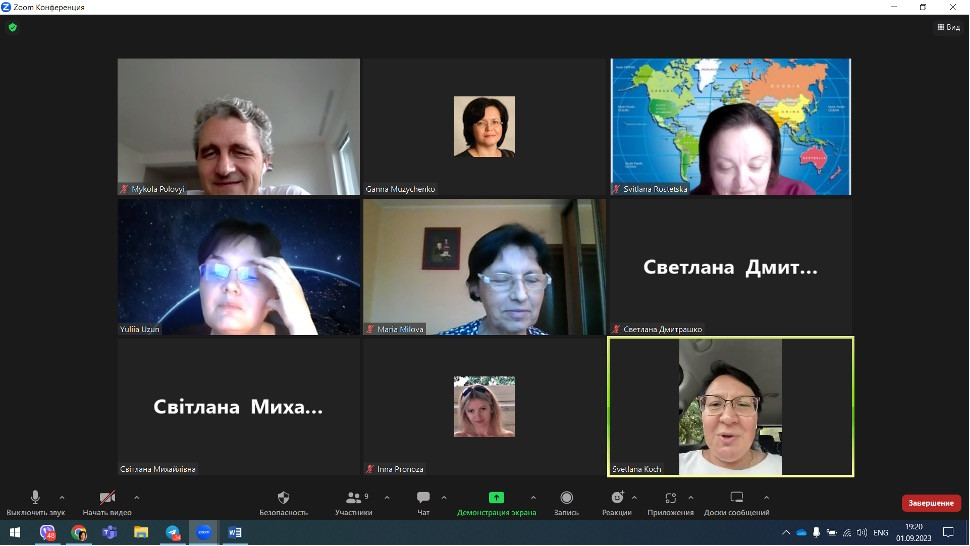
Task: Open sharing options arrow beside Демонстрация экрана
Action: pyautogui.click(x=533, y=497)
